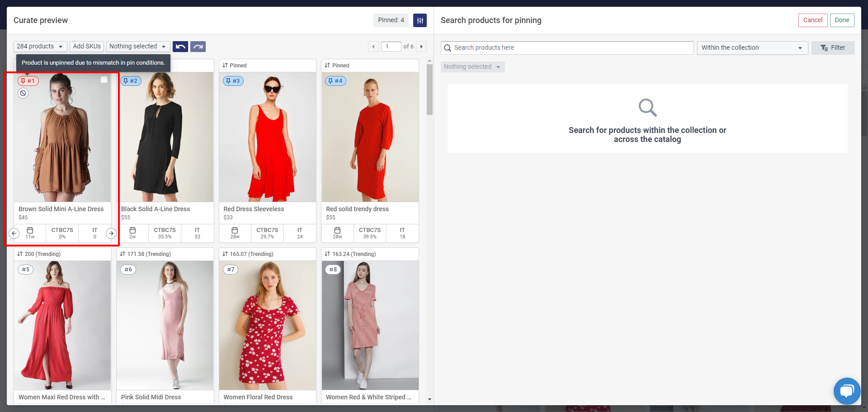Click the Done button

[842, 20]
